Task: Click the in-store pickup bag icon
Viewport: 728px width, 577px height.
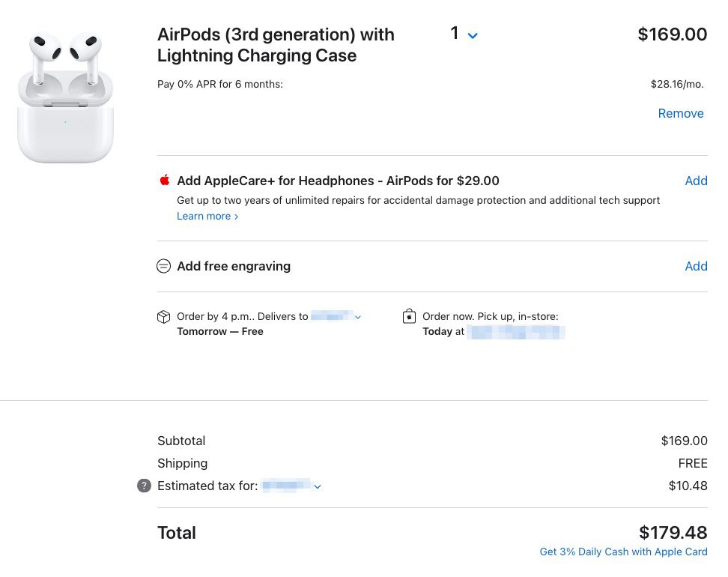Action: pos(409,315)
